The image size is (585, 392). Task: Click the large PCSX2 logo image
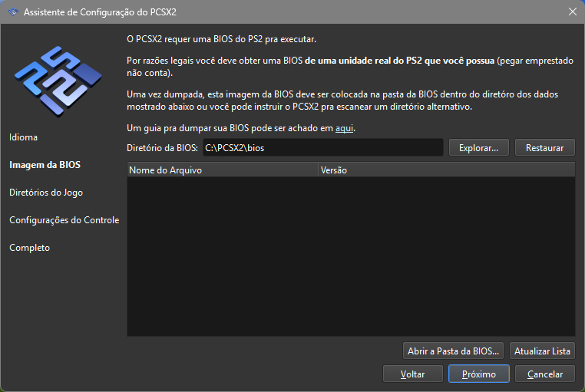61,75
